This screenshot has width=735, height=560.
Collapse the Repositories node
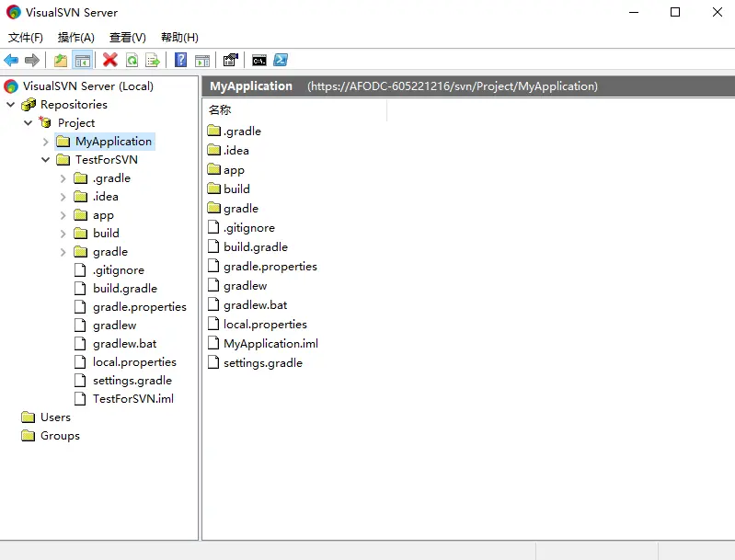point(11,105)
